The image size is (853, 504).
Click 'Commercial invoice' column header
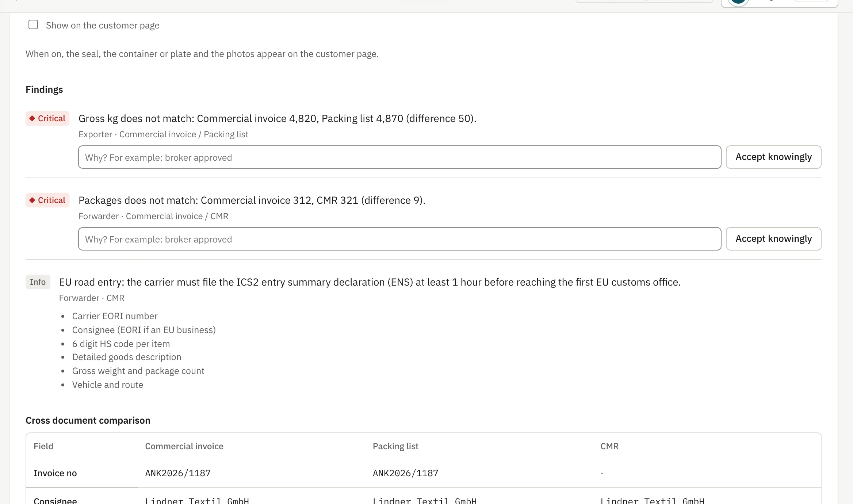(184, 446)
